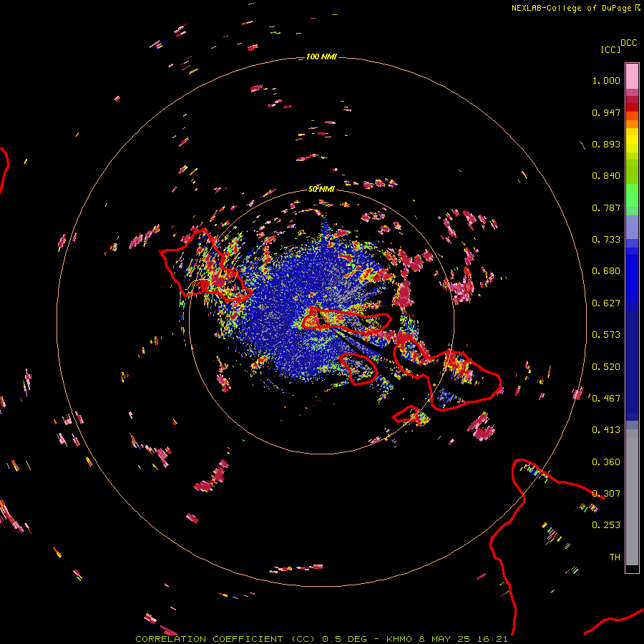
Task: Select the DCC label above the color scale
Action: coord(628,43)
